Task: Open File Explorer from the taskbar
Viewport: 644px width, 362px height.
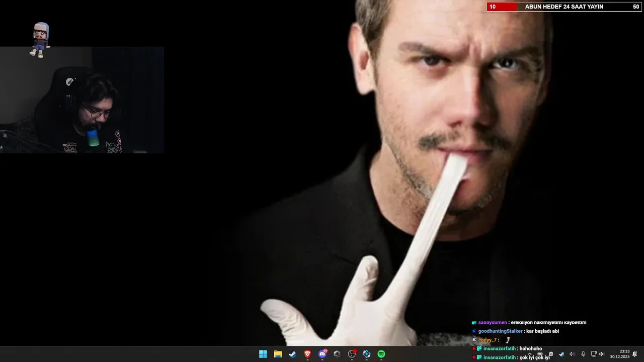Action: 278,354
